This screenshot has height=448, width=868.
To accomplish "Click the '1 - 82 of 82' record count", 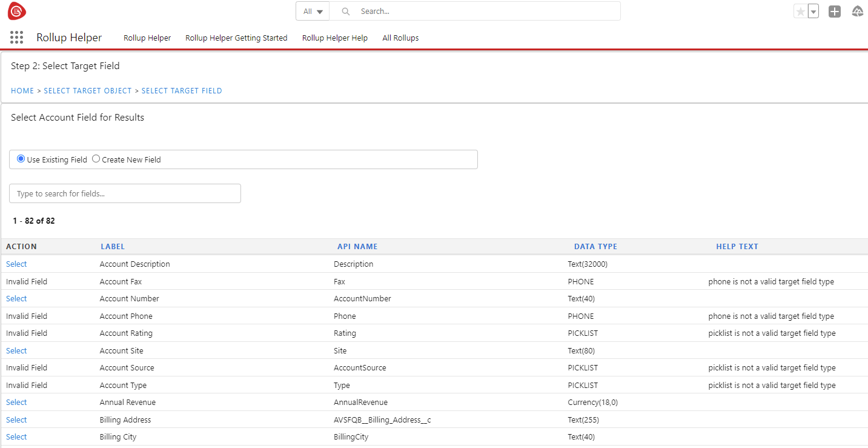I will click(34, 221).
